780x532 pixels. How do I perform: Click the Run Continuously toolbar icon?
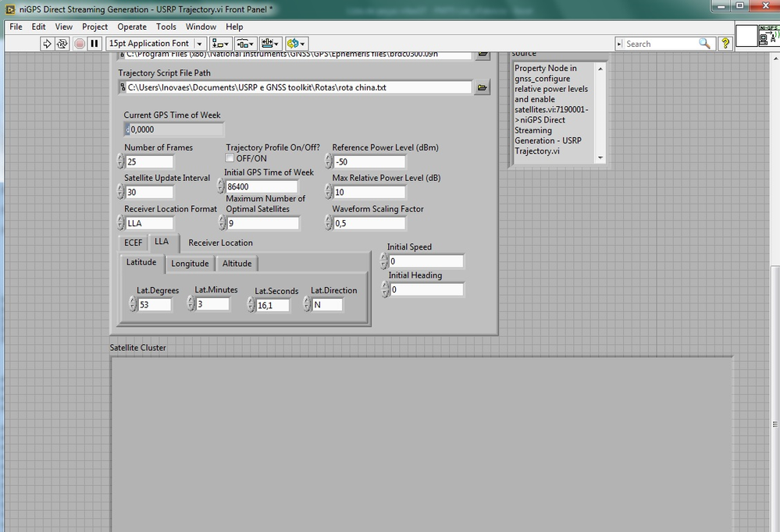tap(62, 44)
